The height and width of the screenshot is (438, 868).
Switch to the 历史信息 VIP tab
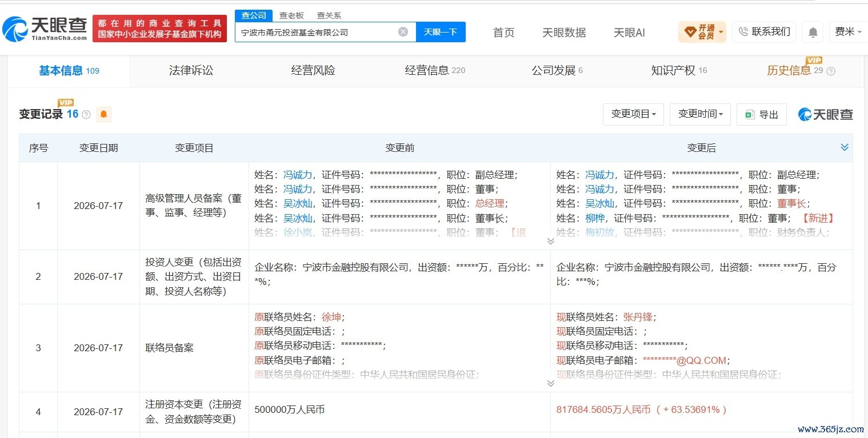pyautogui.click(x=795, y=70)
